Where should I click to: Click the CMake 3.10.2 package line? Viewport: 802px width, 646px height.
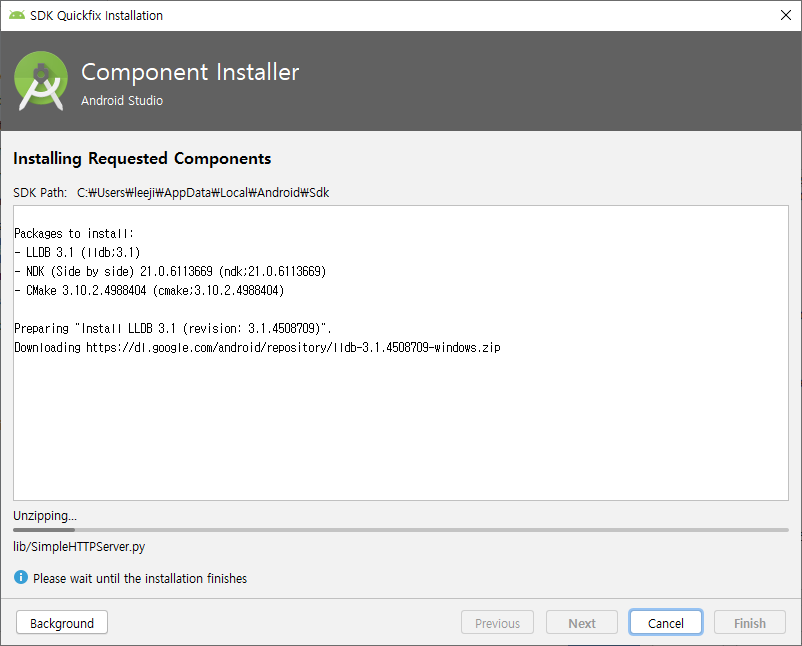coord(149,290)
